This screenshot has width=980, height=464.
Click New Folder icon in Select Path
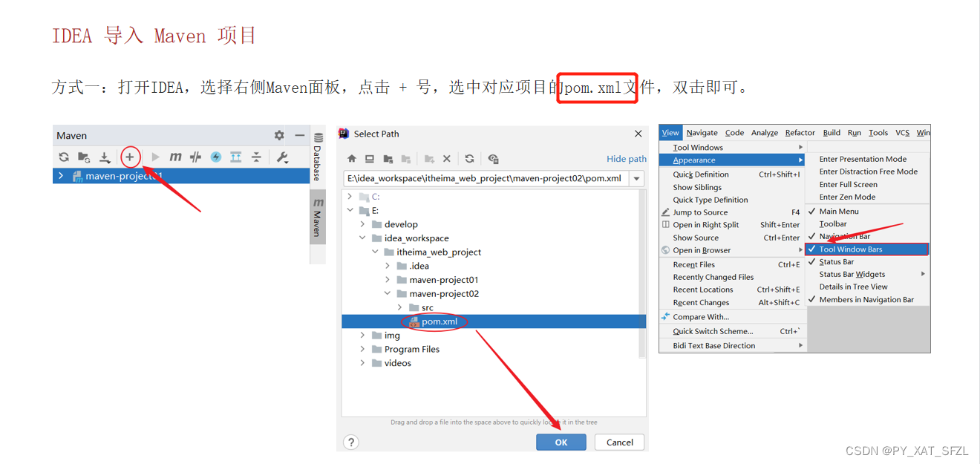click(x=429, y=159)
